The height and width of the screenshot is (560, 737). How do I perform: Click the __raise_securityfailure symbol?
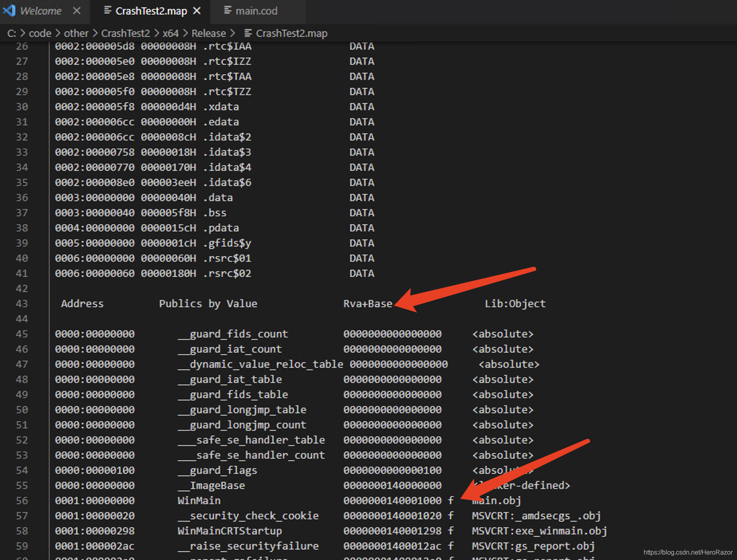(248, 546)
